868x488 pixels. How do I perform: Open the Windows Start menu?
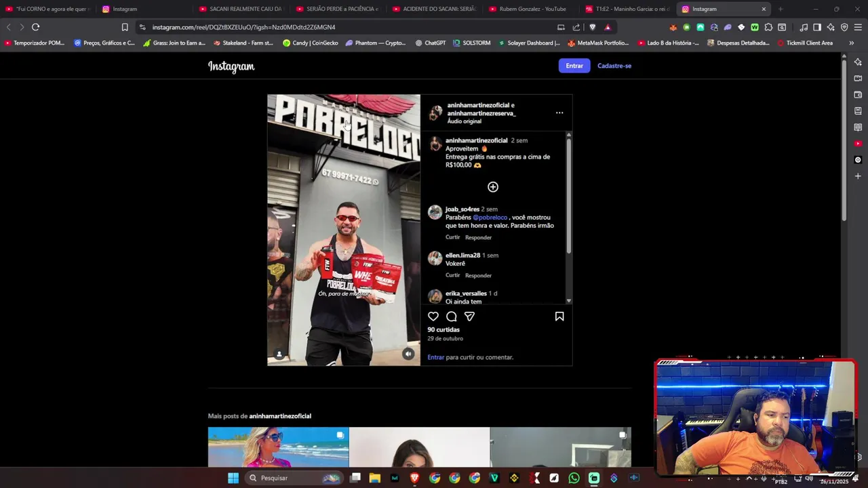(x=233, y=478)
